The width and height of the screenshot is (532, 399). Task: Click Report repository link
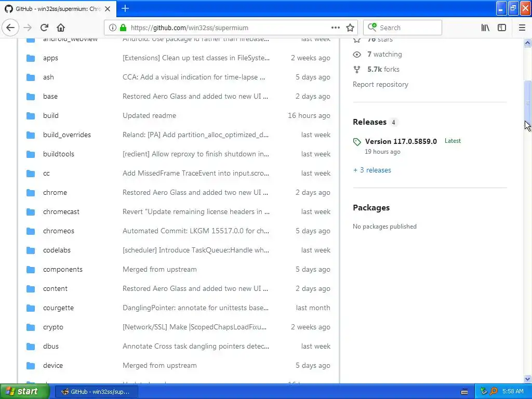[380, 85]
